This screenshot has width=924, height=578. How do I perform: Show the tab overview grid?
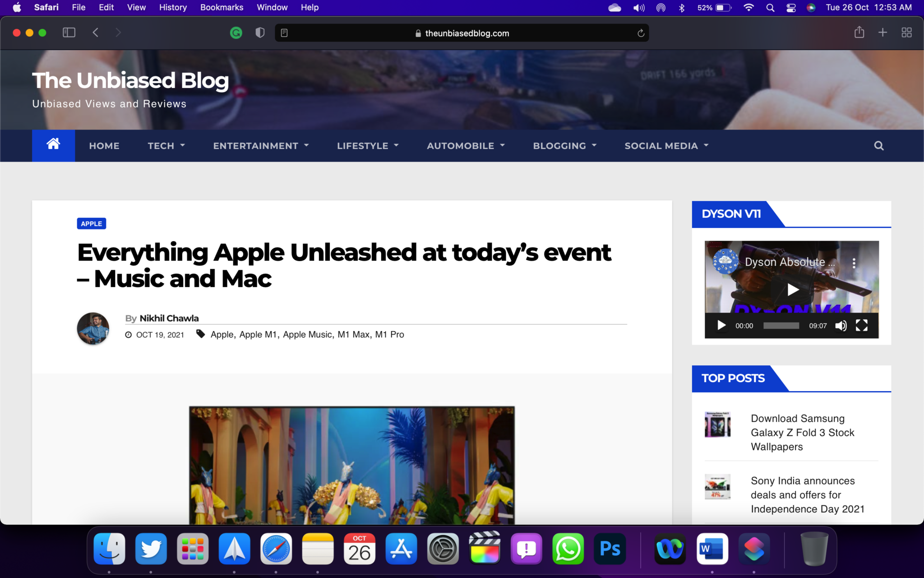(x=906, y=33)
